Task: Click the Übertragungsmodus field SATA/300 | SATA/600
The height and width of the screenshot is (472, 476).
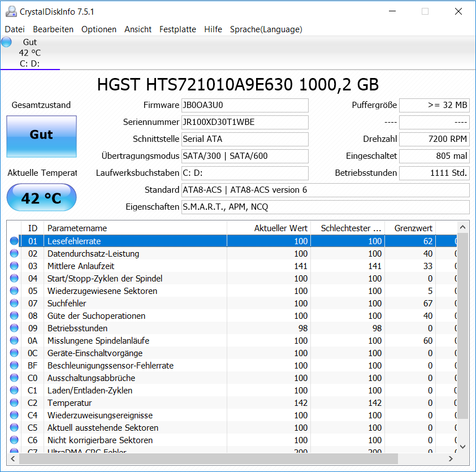Action: tap(245, 157)
